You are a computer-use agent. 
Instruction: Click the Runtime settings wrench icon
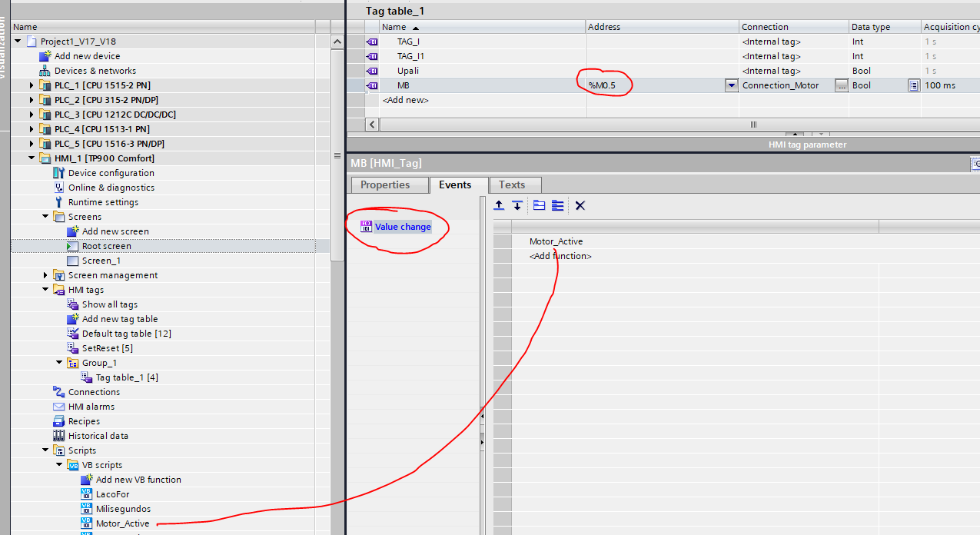click(59, 202)
